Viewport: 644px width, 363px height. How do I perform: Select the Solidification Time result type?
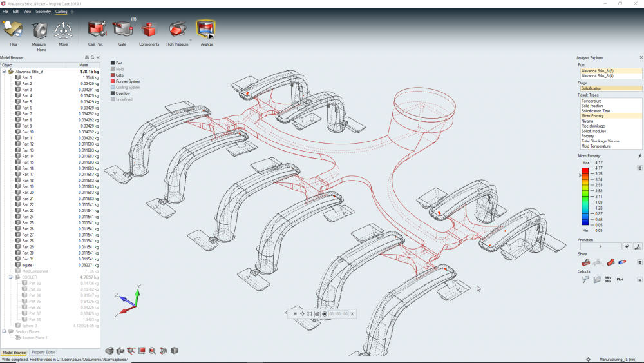click(611, 111)
